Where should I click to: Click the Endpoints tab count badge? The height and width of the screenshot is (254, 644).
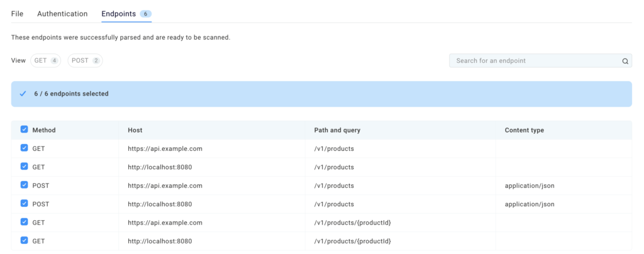click(x=145, y=13)
